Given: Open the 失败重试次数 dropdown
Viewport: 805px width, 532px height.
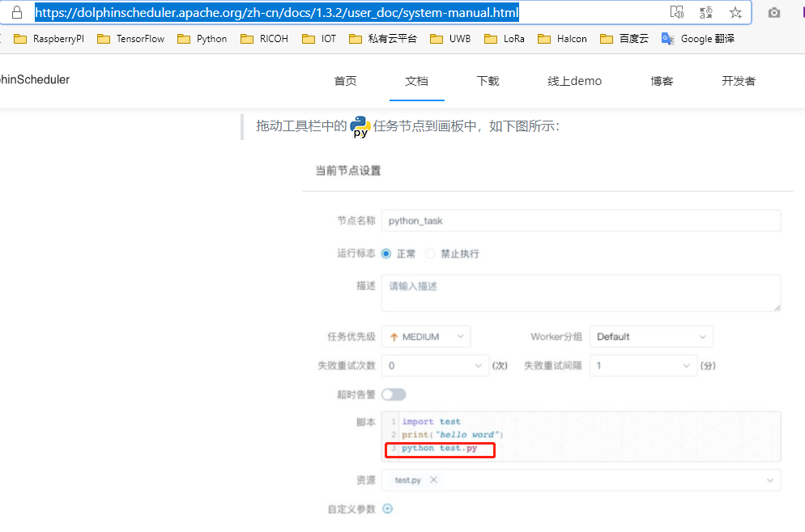Looking at the screenshot, I should coord(436,366).
